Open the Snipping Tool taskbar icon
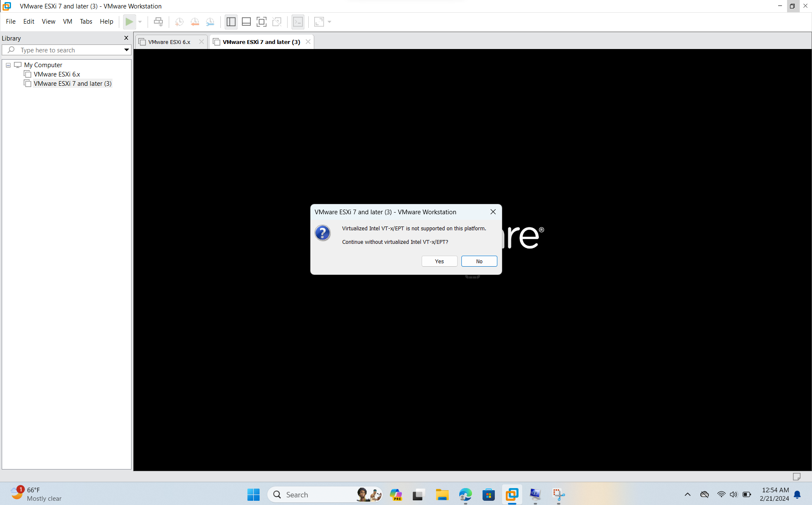The width and height of the screenshot is (812, 505). coord(559,494)
